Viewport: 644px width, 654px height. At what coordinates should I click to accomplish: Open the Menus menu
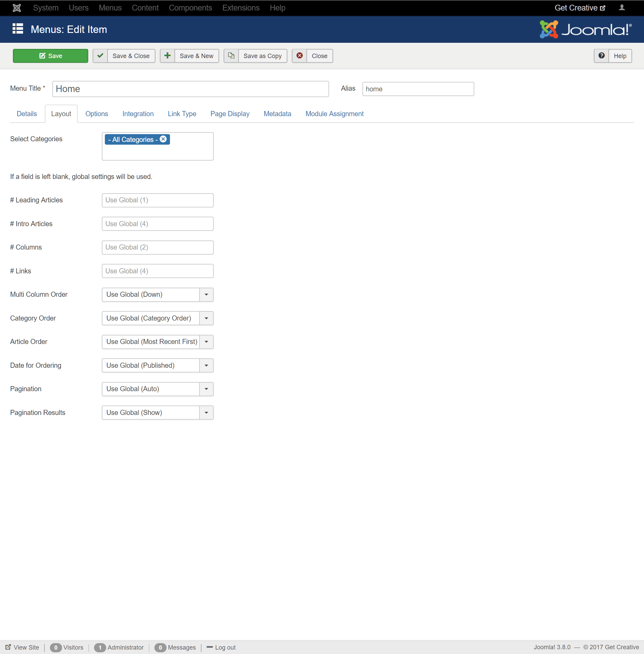pyautogui.click(x=110, y=8)
